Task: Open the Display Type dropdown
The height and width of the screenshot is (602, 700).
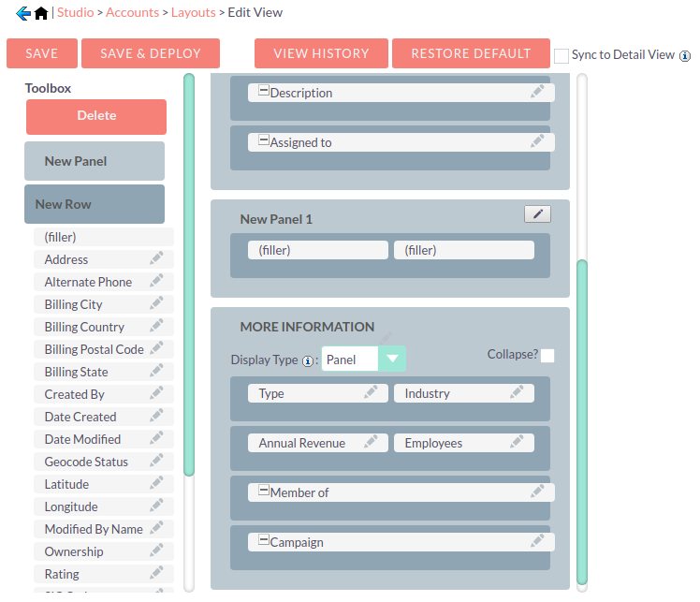Action: 392,360
